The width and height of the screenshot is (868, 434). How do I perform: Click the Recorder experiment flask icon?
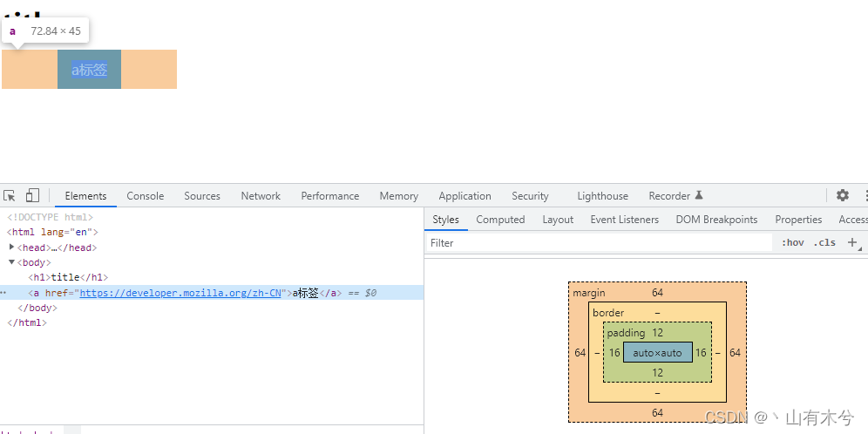699,195
